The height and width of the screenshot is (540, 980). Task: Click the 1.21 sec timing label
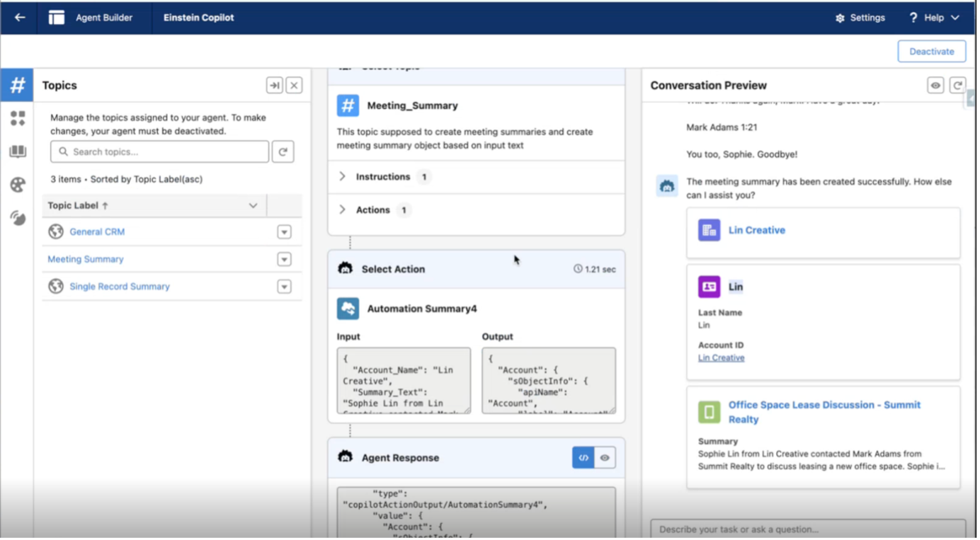596,270
